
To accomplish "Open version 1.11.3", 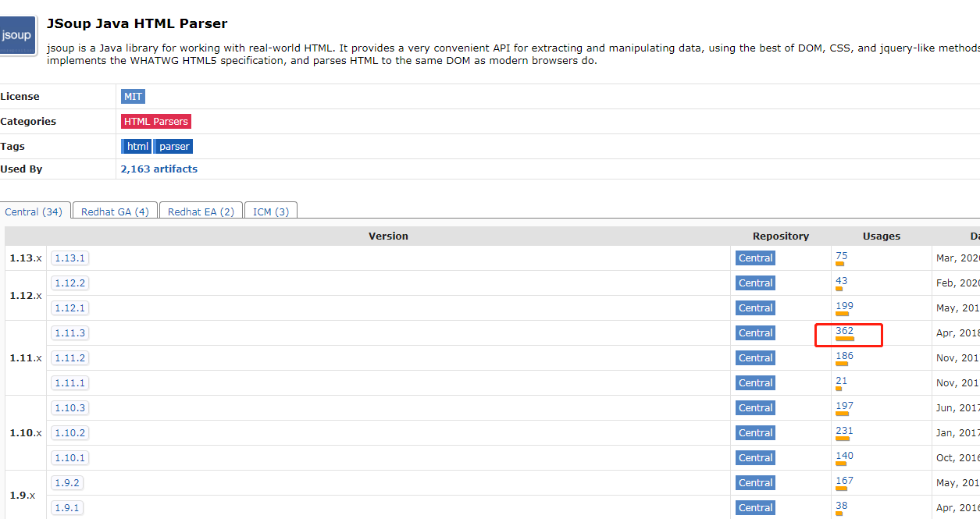I will pyautogui.click(x=70, y=333).
